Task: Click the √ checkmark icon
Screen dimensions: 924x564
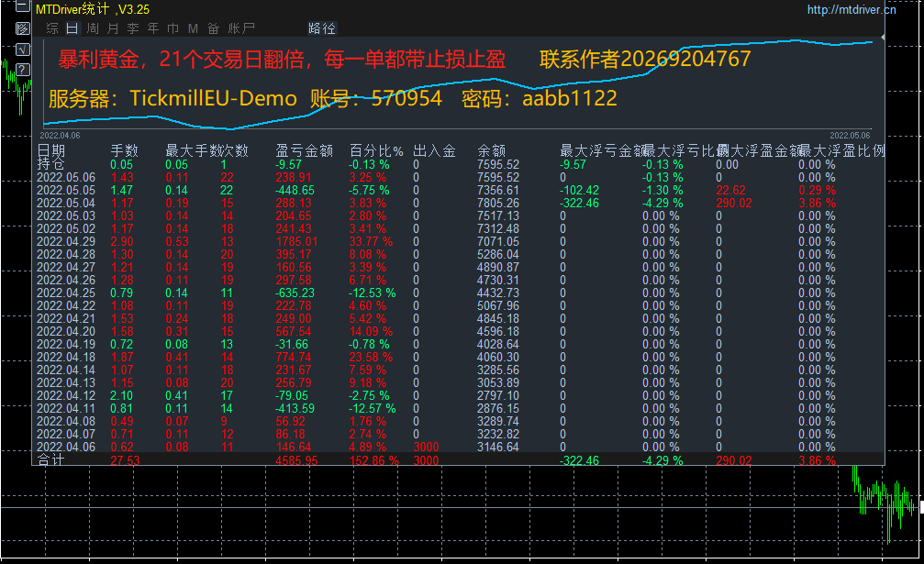Action: (22, 49)
